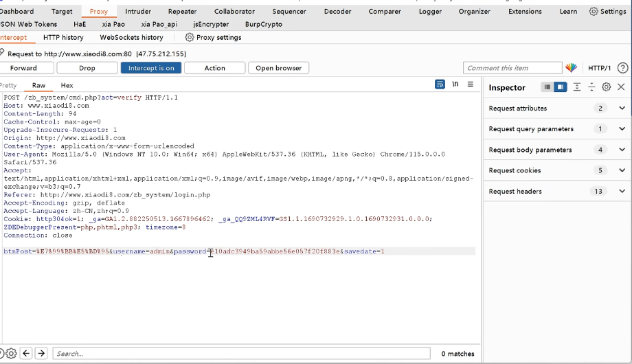Click the Drop button
The image size is (632, 364).
87,68
